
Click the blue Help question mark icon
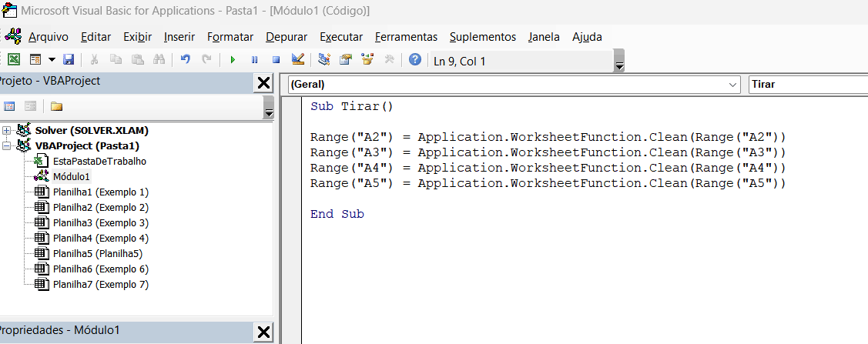(415, 60)
